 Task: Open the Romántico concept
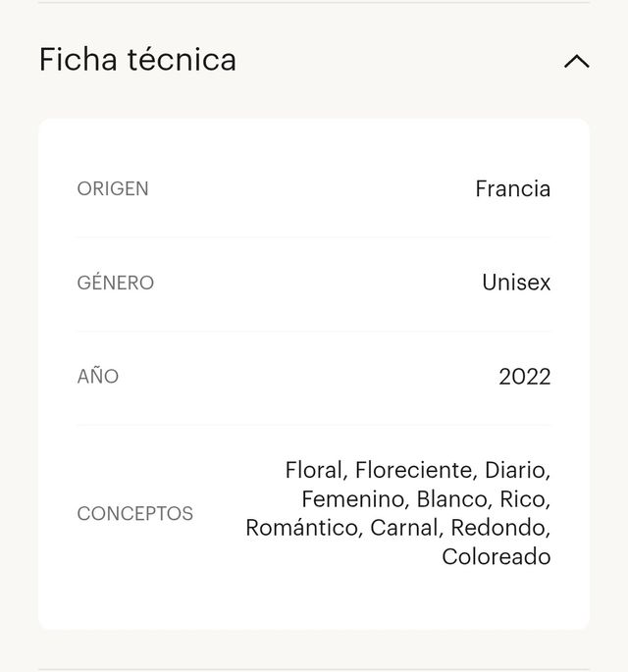click(x=302, y=529)
